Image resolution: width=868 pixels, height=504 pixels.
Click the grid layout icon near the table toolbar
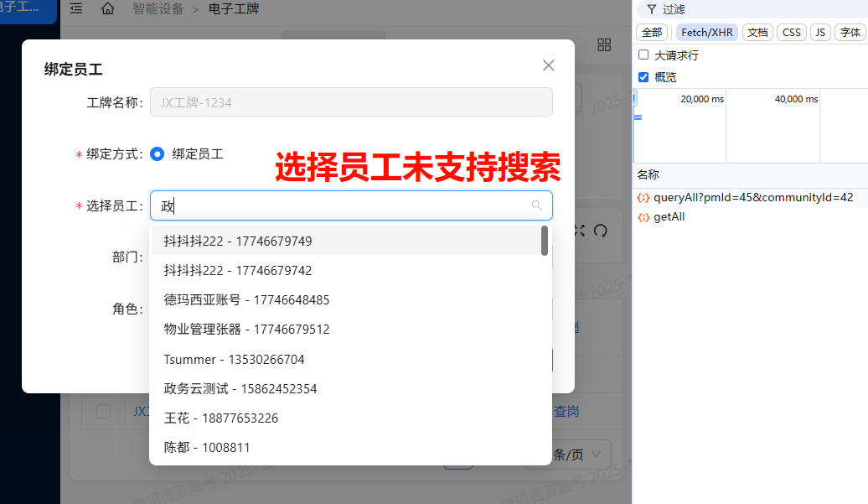click(x=604, y=45)
